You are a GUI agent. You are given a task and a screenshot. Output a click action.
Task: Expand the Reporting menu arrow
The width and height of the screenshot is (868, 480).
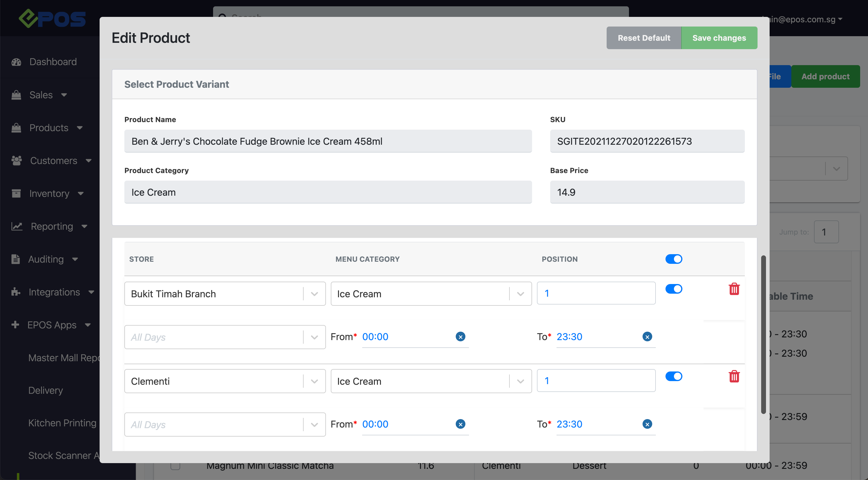(x=84, y=226)
